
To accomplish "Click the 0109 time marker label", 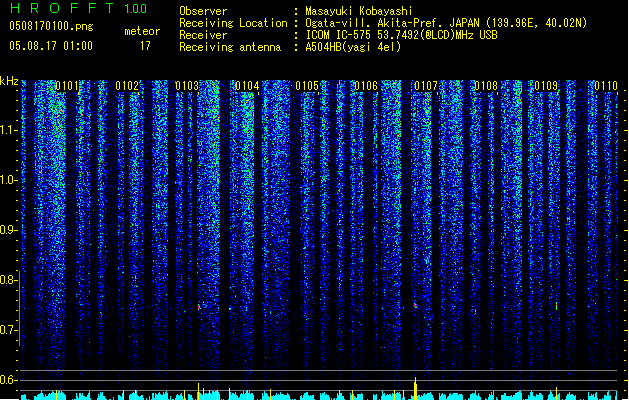I will tap(546, 86).
